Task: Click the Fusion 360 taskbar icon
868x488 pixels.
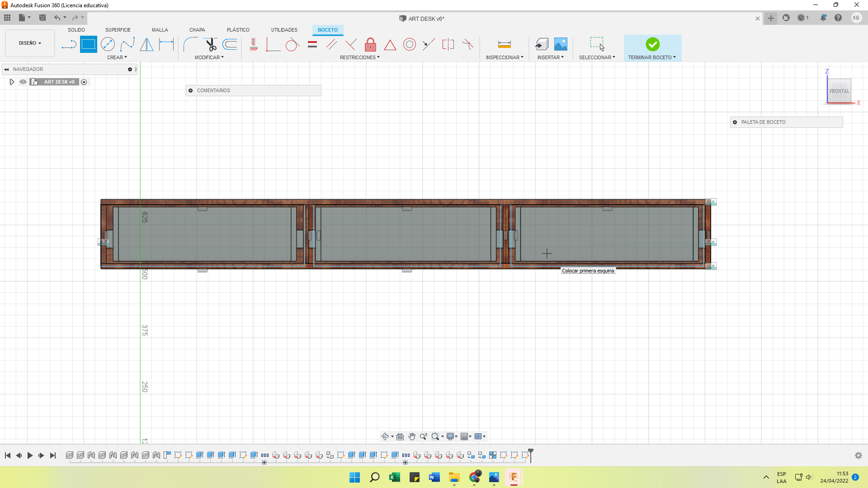Action: coord(514,477)
